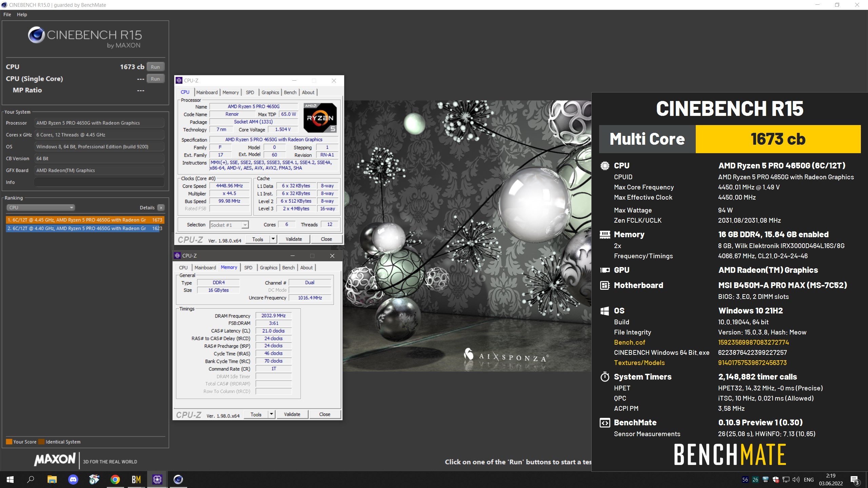Open Google Chrome from taskbar

pyautogui.click(x=115, y=480)
